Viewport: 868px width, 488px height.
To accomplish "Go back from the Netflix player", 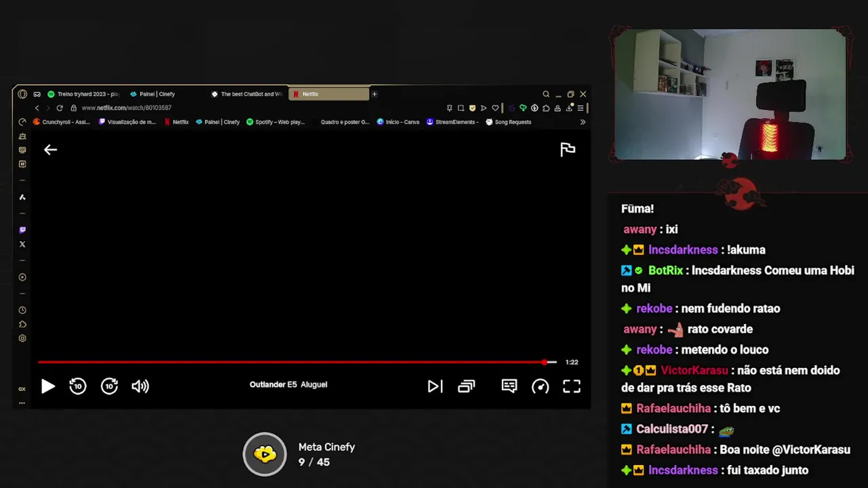I will click(50, 150).
